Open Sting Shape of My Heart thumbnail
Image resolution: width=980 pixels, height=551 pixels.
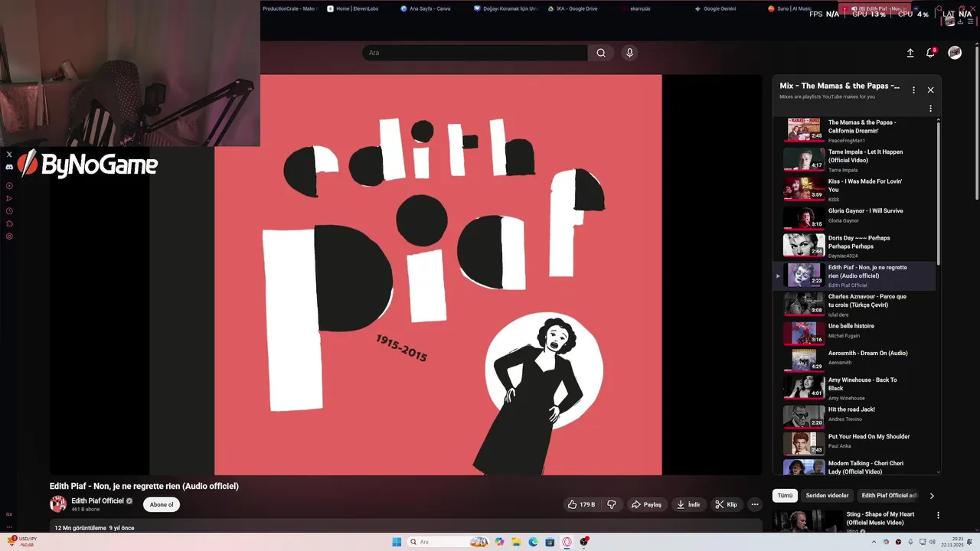pyautogui.click(x=806, y=521)
